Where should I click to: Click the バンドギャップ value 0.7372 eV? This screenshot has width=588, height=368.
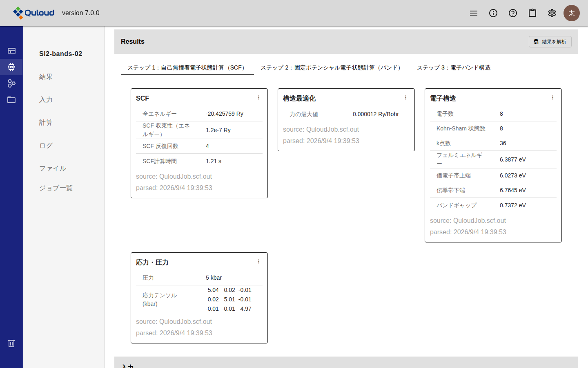coord(513,205)
